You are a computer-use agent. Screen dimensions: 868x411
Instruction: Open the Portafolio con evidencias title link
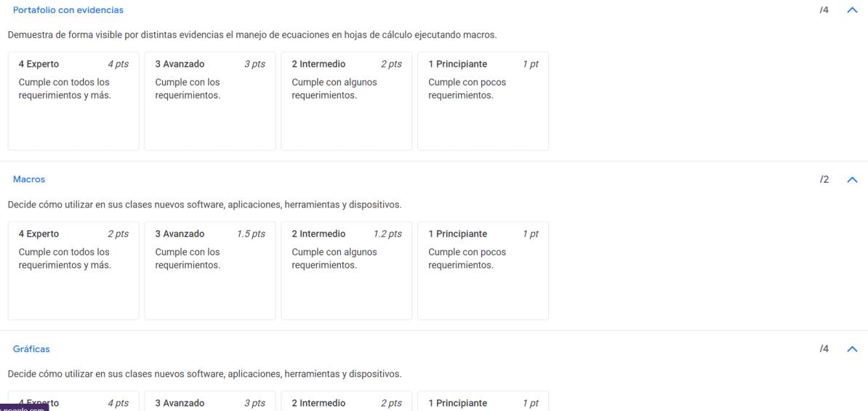pyautogui.click(x=68, y=10)
